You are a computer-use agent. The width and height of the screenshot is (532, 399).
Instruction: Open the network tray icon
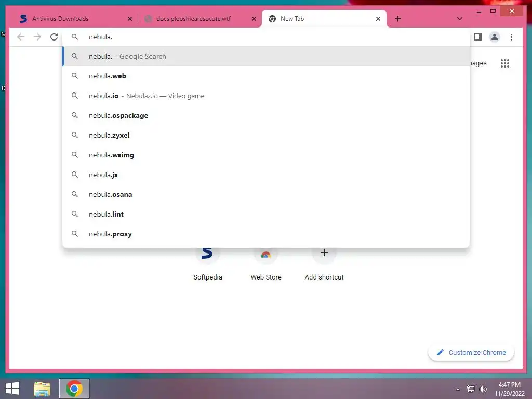point(471,389)
